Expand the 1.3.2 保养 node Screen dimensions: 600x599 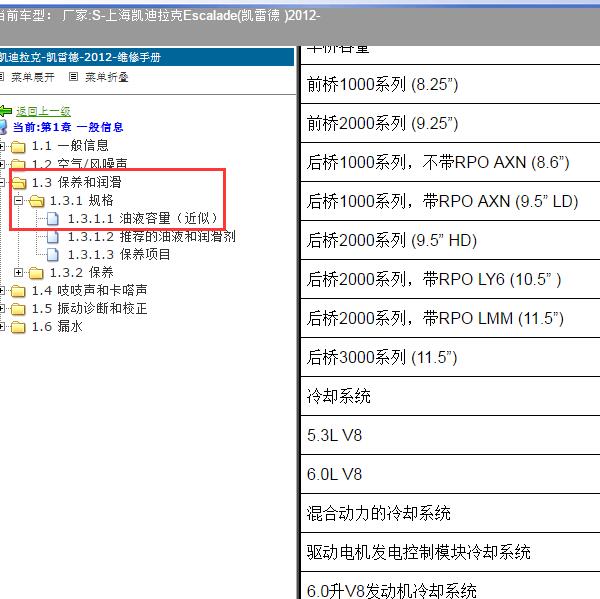18,272
